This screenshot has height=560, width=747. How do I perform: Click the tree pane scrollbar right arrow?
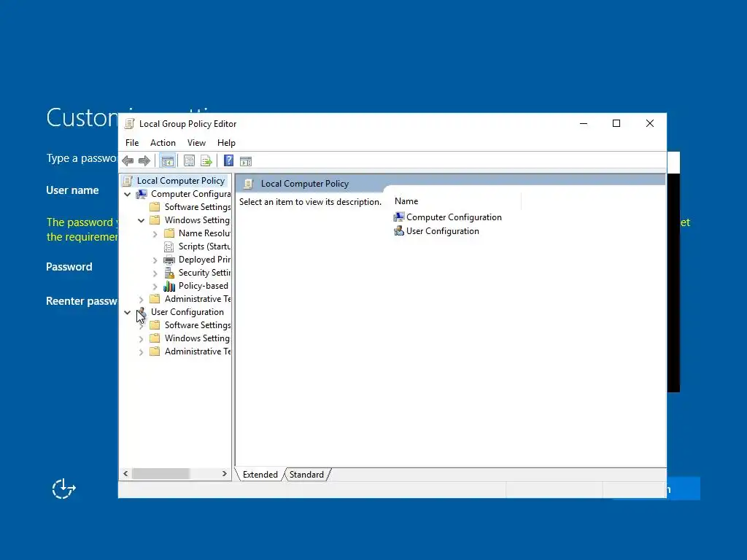225,474
